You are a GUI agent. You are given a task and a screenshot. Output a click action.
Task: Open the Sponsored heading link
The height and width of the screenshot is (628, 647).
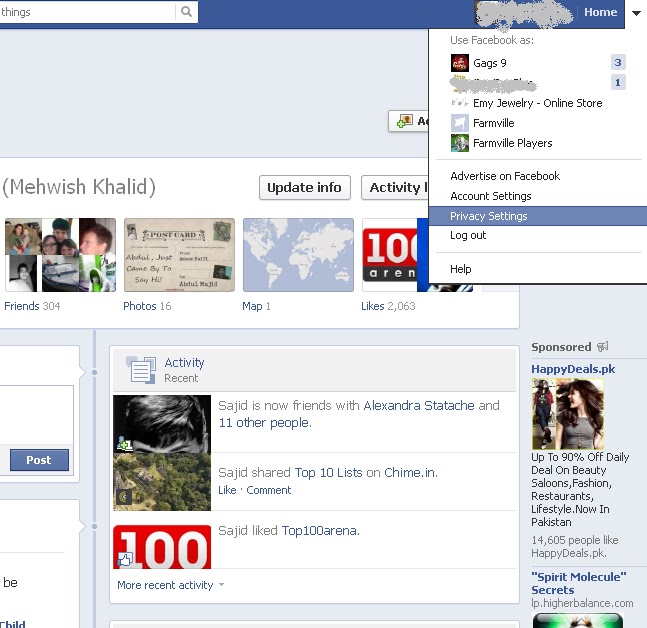(x=561, y=347)
